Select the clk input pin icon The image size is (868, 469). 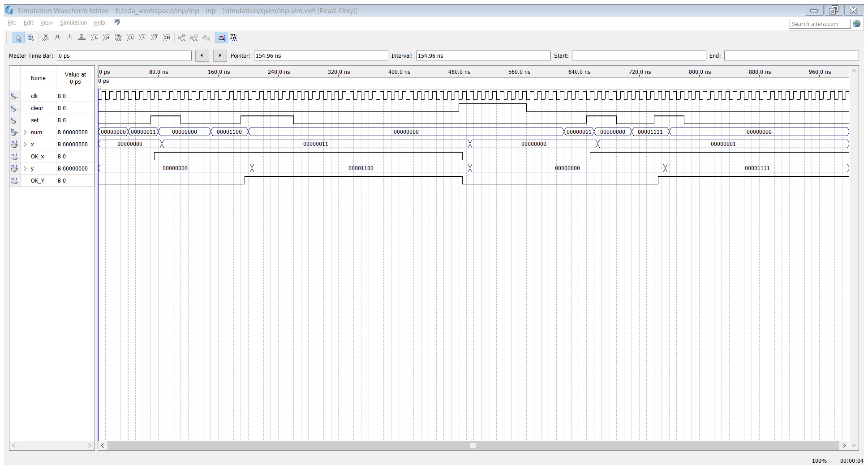point(14,96)
